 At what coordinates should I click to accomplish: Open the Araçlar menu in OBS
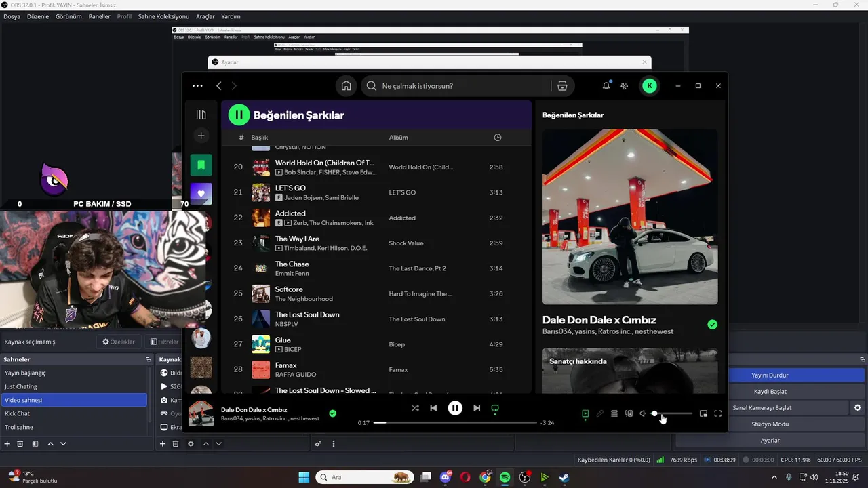205,16
